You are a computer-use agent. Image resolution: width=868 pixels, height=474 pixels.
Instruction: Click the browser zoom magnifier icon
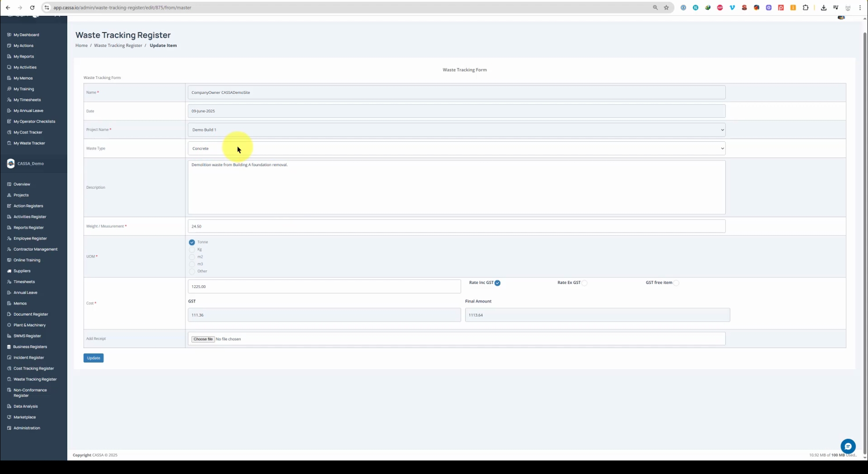coord(655,7)
